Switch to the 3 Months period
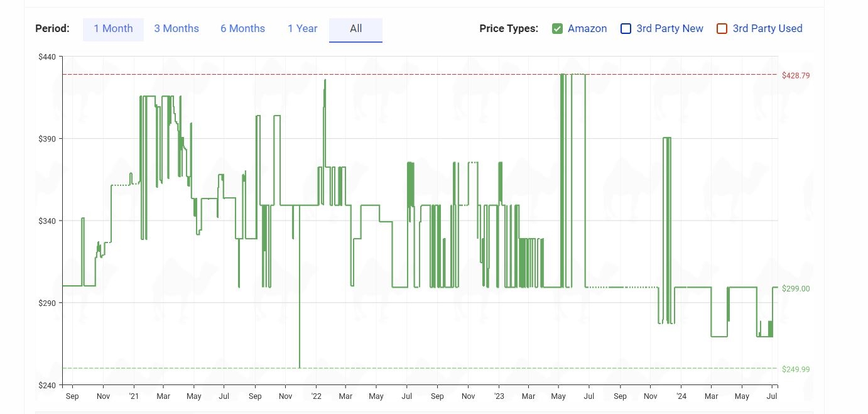Image resolution: width=868 pixels, height=414 pixels. coord(176,29)
